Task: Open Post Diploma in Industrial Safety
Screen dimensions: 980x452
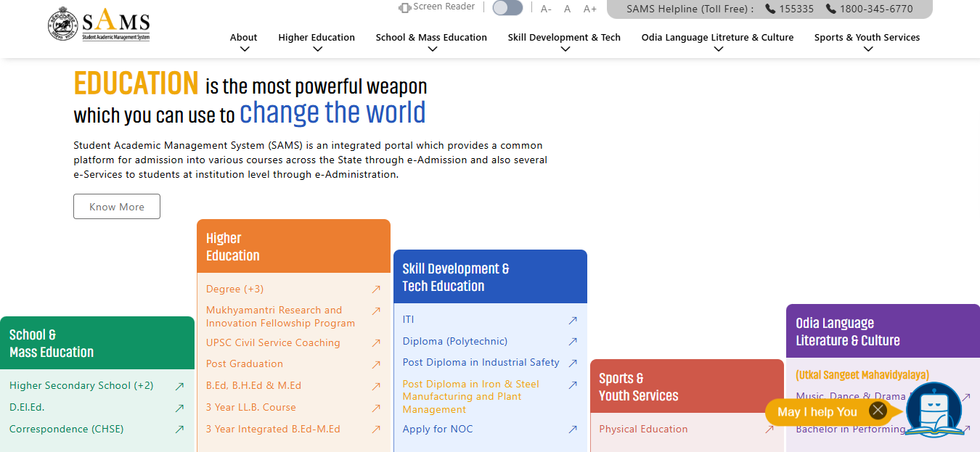Action: (481, 362)
